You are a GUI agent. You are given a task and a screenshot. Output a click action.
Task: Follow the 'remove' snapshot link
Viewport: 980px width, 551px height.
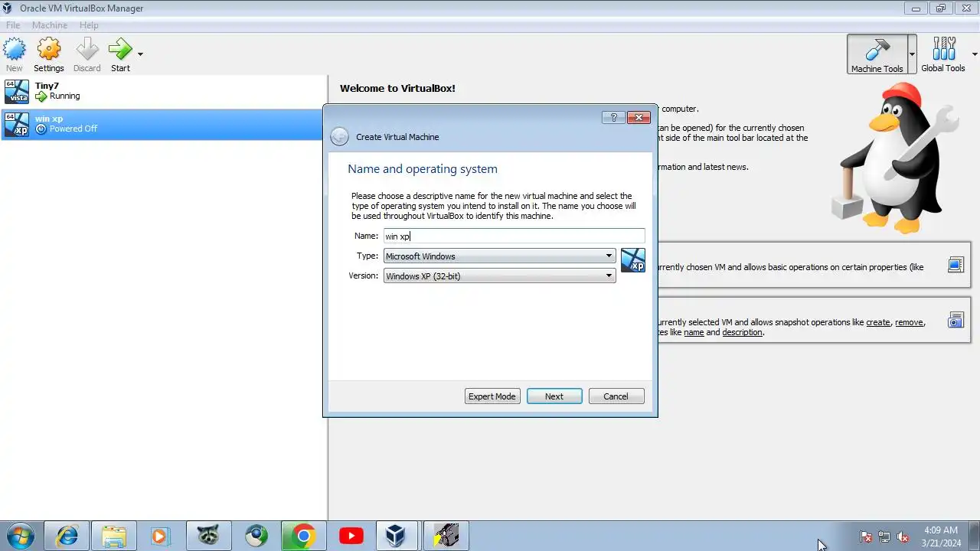909,322
